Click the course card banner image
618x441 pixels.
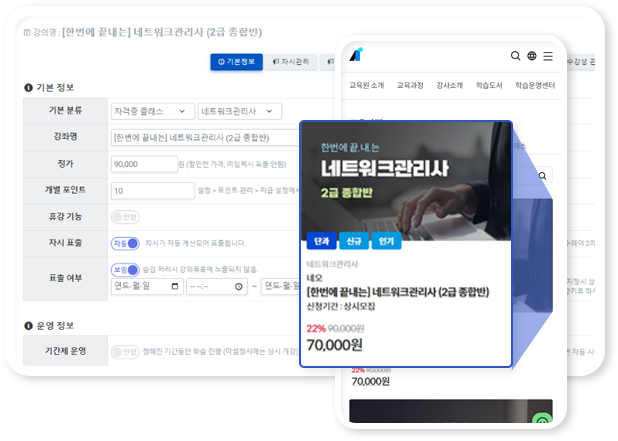pos(406,180)
